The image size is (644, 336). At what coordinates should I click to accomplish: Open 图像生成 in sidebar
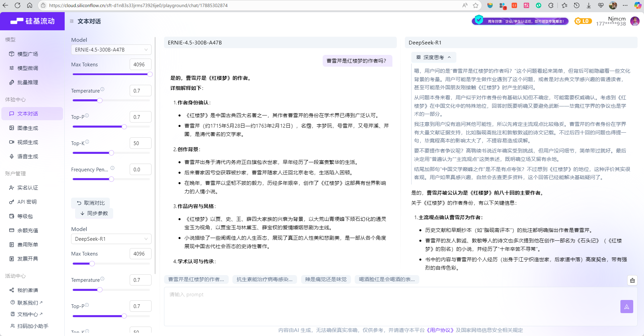point(32,128)
